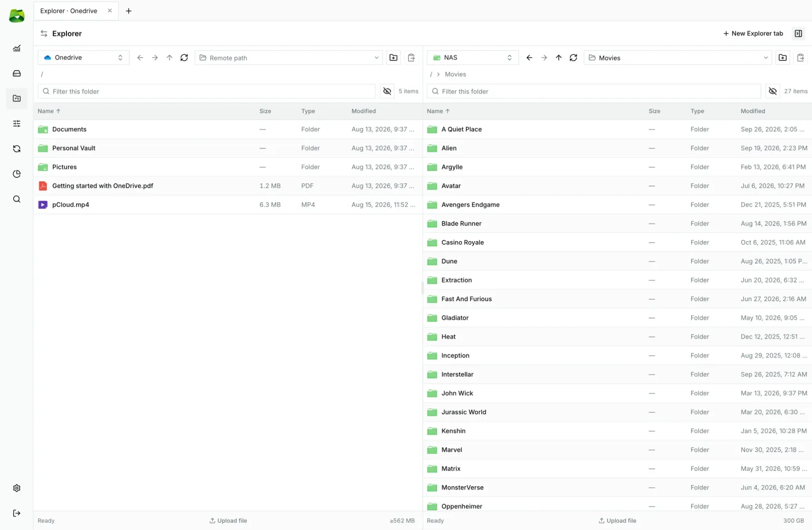Open the Onedrive remote selector dropdown

pyautogui.click(x=84, y=58)
